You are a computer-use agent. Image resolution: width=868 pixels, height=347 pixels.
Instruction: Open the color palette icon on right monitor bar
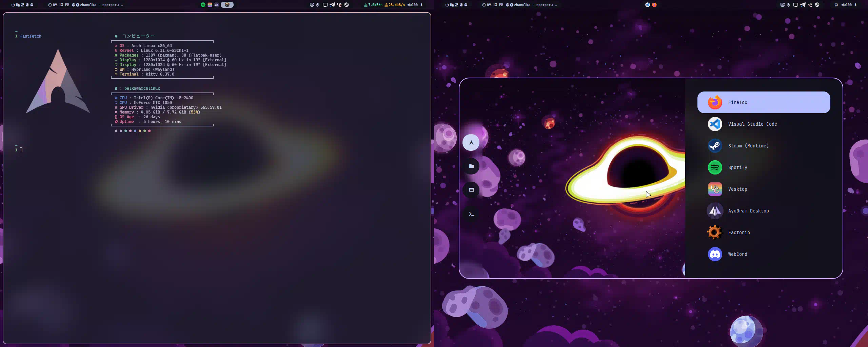461,5
